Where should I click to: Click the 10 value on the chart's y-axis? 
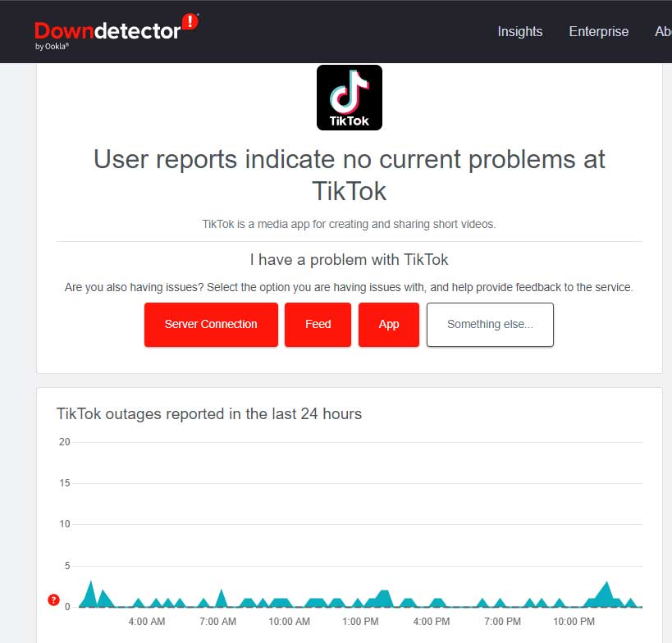click(x=64, y=524)
